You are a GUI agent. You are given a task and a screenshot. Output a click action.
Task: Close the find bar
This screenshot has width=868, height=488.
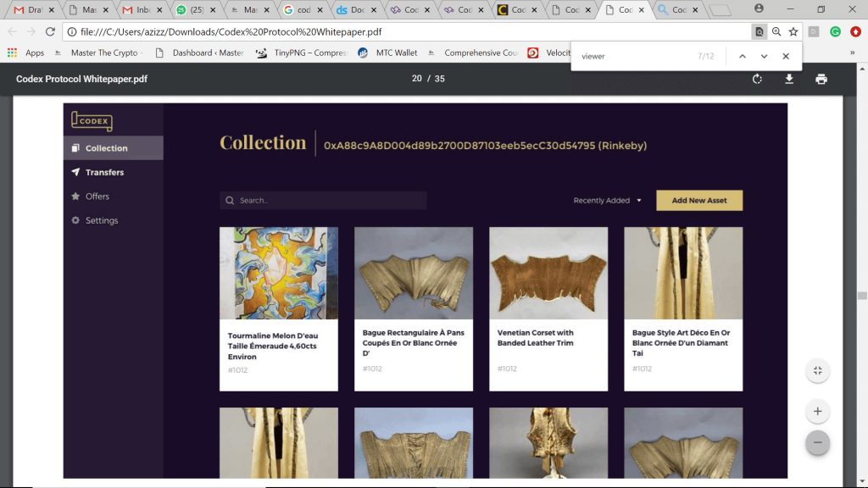[x=786, y=56]
